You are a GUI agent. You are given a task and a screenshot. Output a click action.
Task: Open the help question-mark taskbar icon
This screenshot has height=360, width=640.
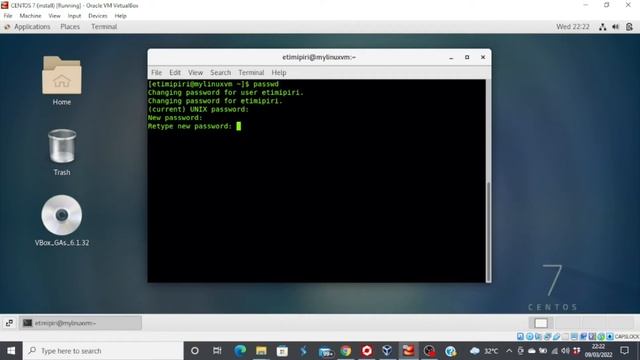(x=451, y=351)
